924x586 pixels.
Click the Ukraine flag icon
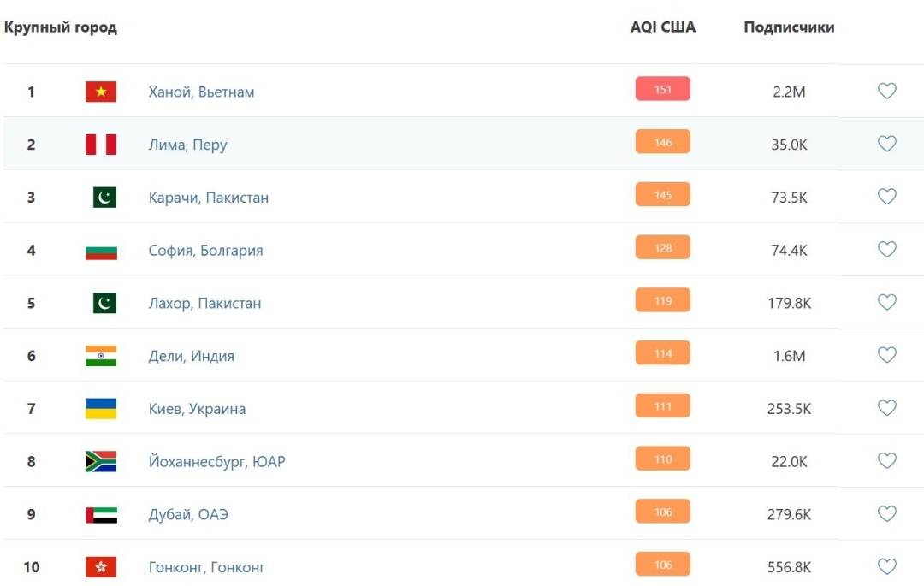point(101,408)
